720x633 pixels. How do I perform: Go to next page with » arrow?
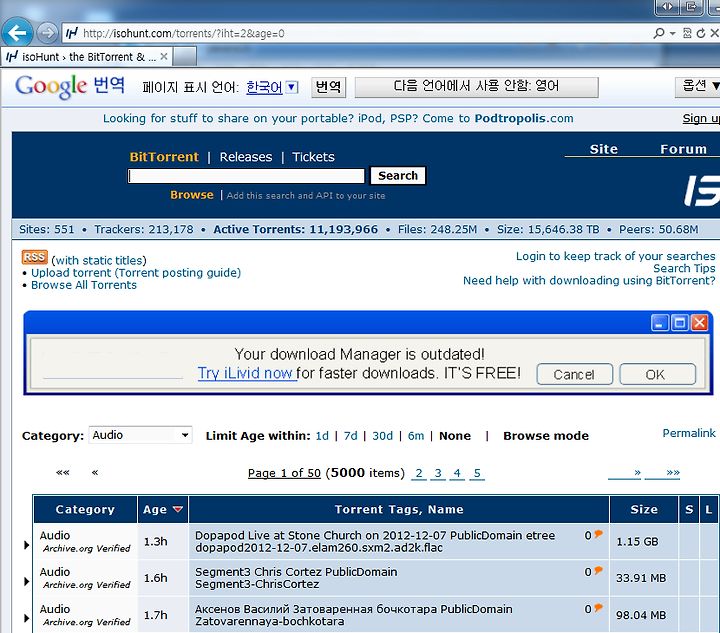[624, 472]
